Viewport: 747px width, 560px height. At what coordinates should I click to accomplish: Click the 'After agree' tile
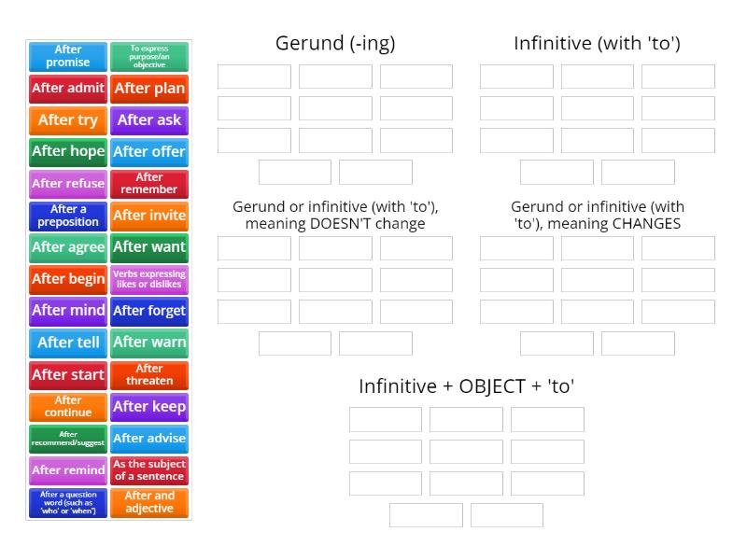[x=67, y=247]
